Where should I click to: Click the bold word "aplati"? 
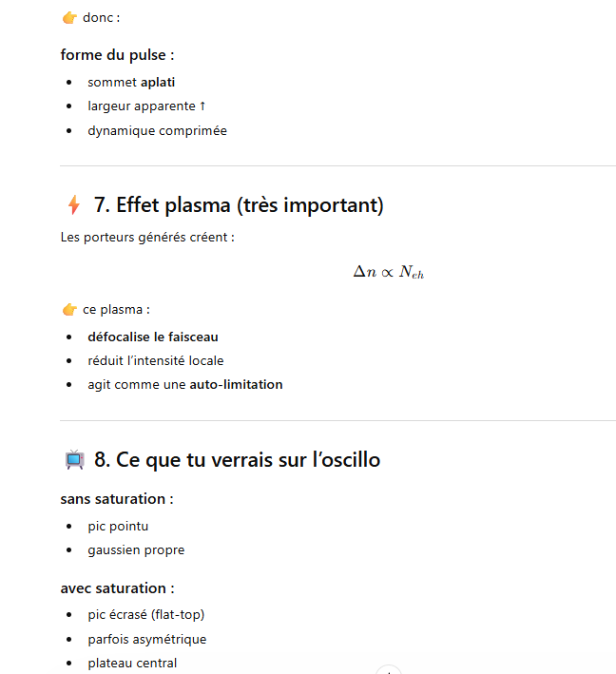coord(158,83)
